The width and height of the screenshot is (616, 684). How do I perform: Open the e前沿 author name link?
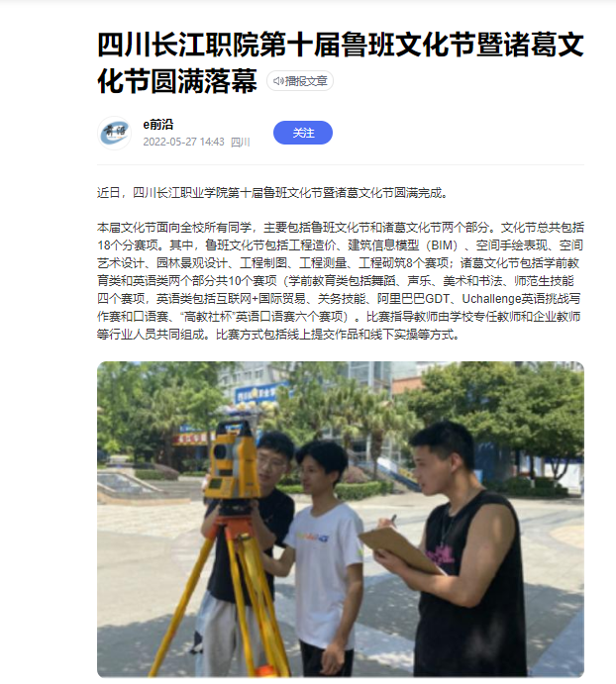click(x=158, y=125)
